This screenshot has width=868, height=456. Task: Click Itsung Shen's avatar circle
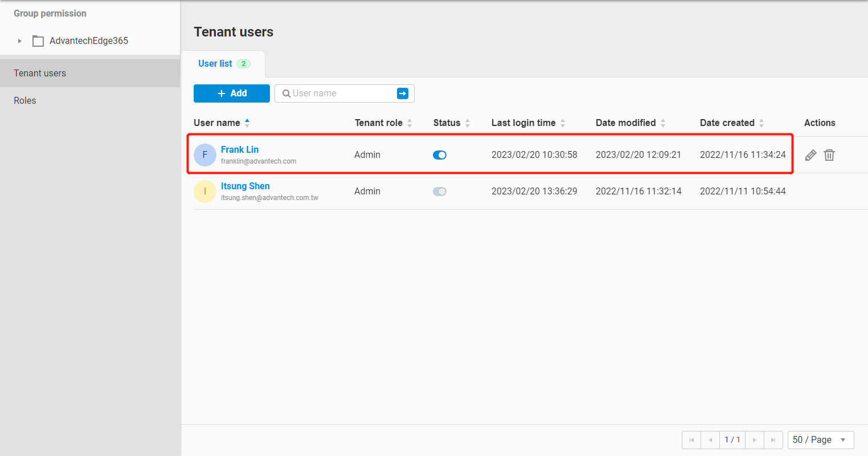205,192
